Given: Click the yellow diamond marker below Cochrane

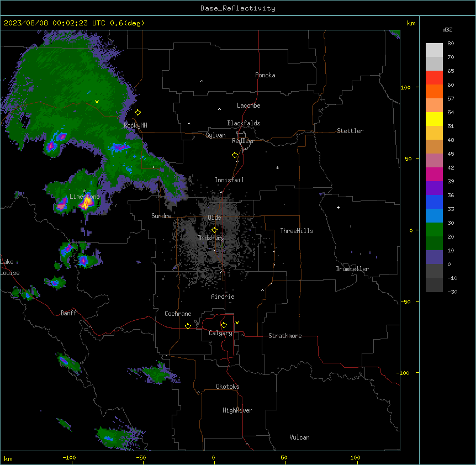Looking at the screenshot, I should click(x=188, y=326).
